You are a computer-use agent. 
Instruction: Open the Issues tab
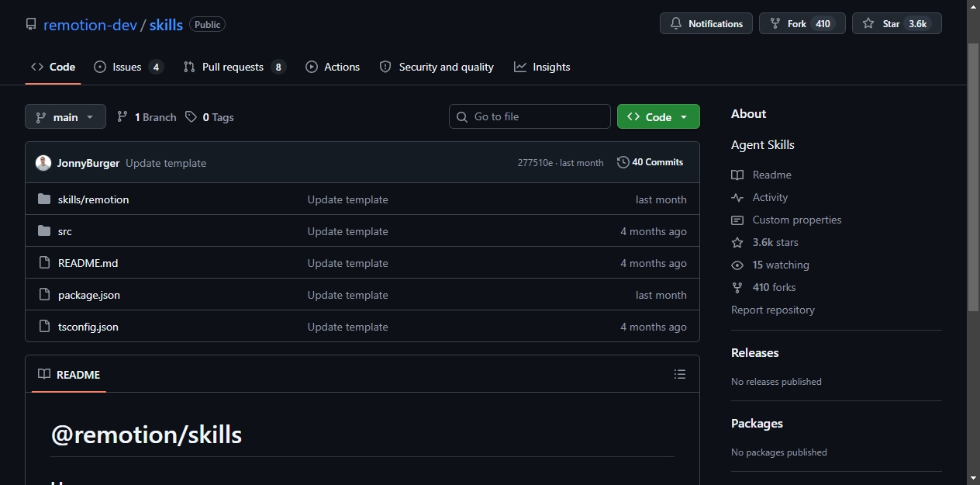[x=128, y=67]
